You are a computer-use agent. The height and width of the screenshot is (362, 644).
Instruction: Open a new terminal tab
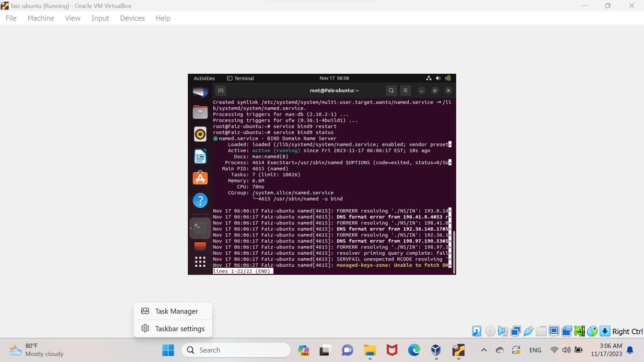pos(220,90)
